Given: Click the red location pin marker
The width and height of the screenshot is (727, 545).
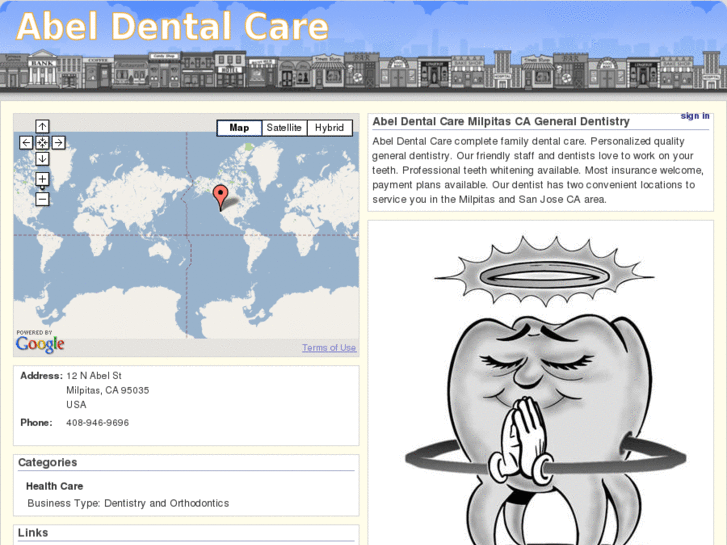Looking at the screenshot, I should click(x=220, y=197).
